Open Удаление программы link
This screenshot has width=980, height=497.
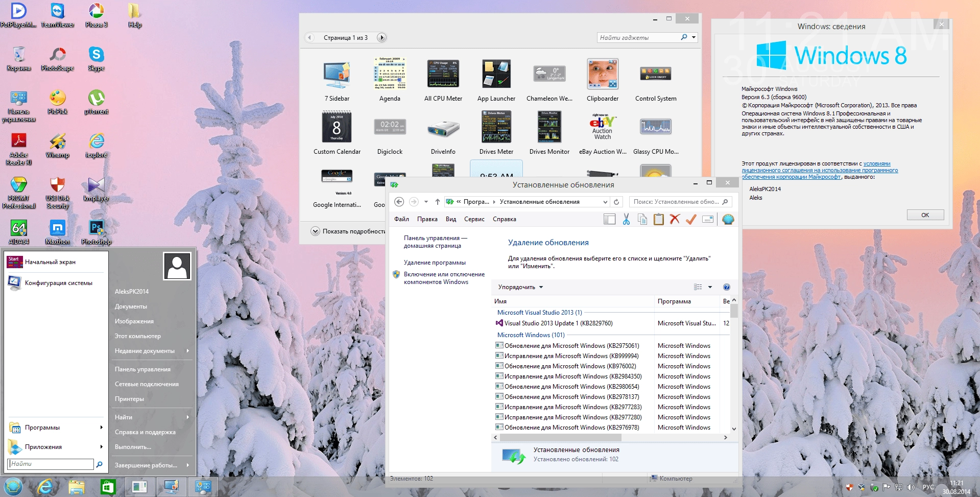coord(435,263)
